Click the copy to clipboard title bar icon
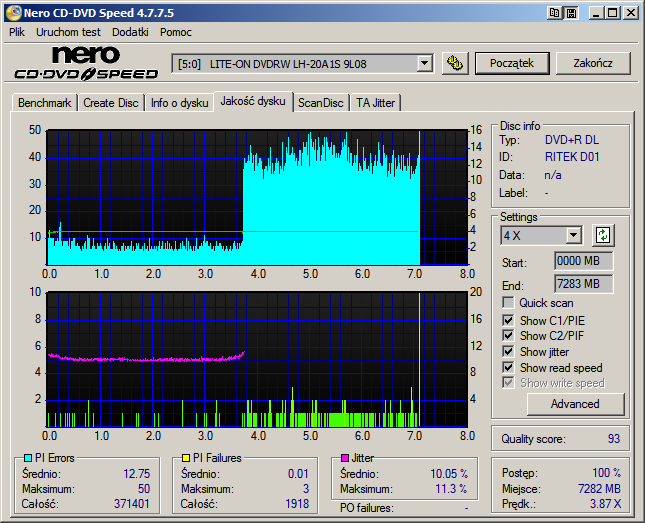The width and height of the screenshot is (645, 523). click(x=555, y=13)
